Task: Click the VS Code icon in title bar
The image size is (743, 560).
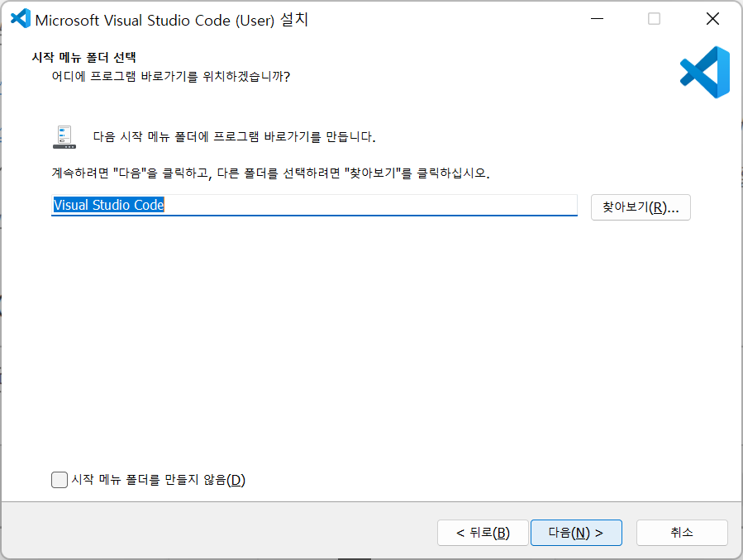Action: [21, 19]
